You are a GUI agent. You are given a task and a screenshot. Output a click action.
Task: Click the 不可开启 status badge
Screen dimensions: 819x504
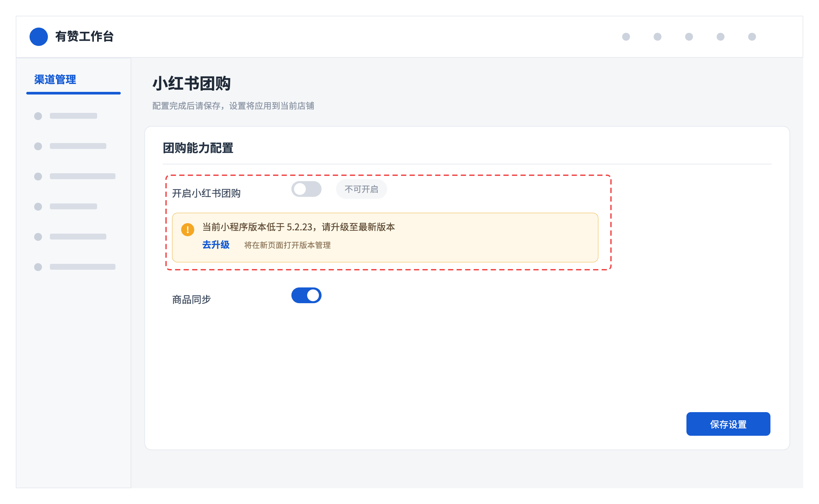(361, 189)
